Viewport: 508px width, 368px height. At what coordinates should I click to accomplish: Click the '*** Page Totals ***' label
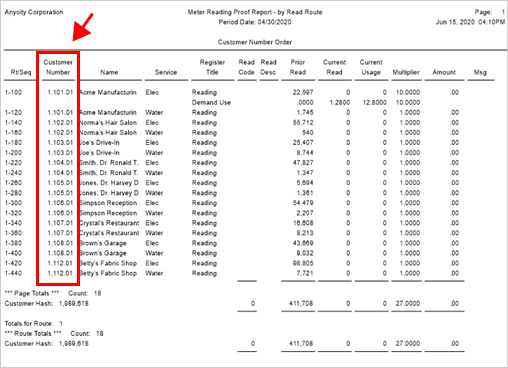tap(32, 293)
